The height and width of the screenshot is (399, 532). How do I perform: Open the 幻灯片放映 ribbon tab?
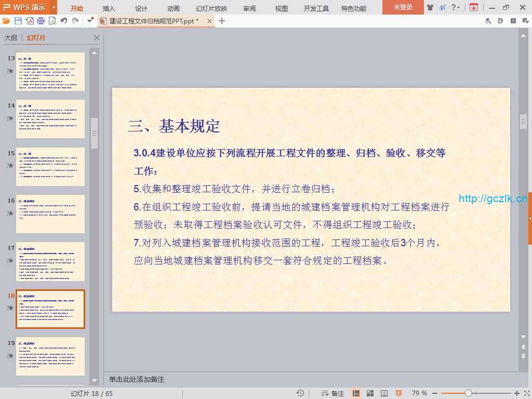point(211,8)
